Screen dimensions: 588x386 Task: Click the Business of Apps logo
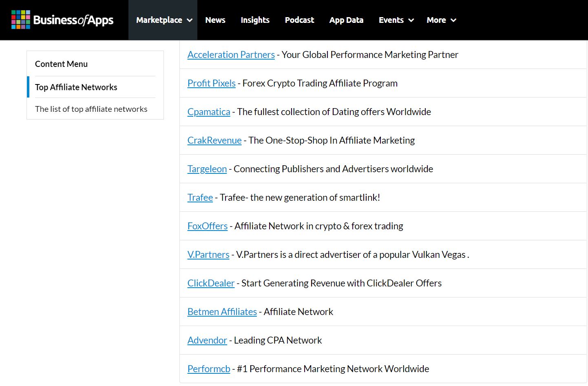pos(62,20)
